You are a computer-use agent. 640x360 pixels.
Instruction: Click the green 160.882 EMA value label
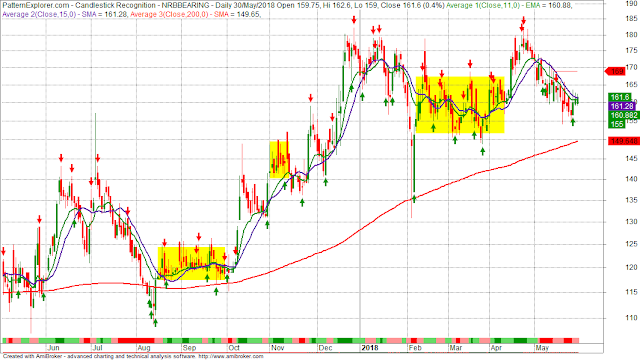pos(624,115)
